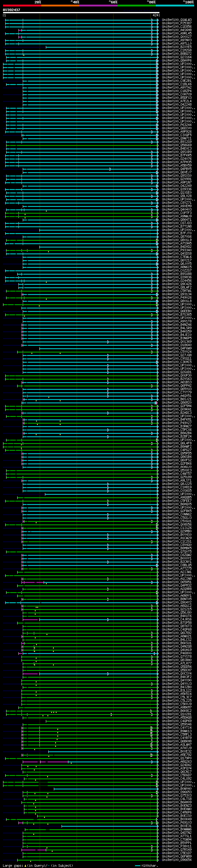Select UniRef100_B8A2B4 entry
Image resolution: width=197 pixels, height=868 pixels.
coord(176,433)
